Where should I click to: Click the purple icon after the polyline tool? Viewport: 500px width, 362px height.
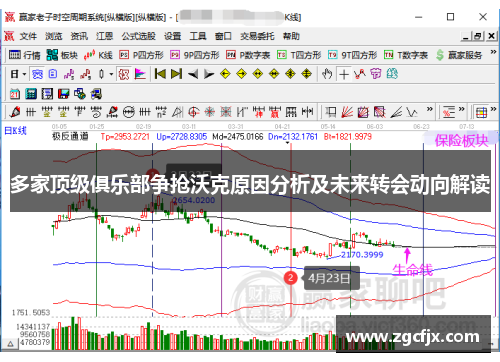point(376,74)
